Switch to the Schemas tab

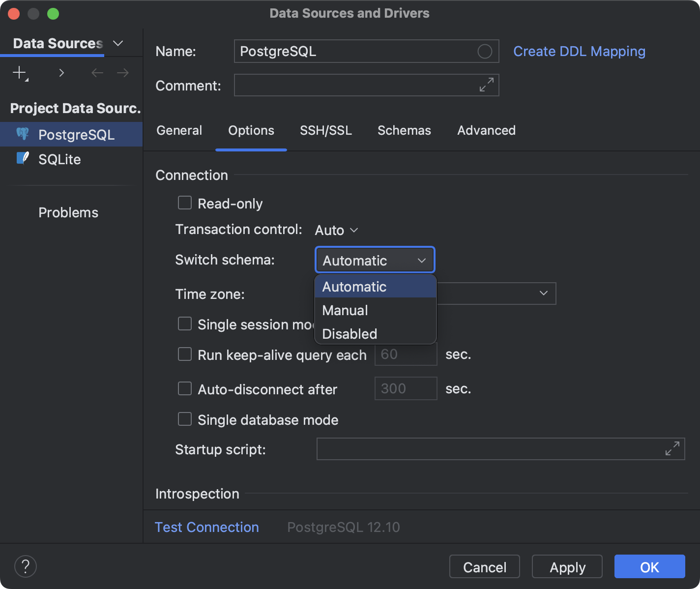404,130
